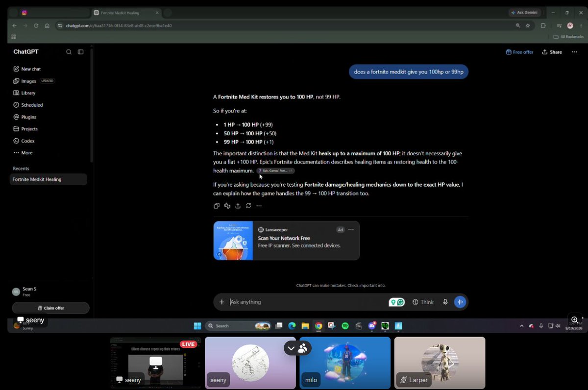Open File Explorer from the taskbar
Image resolution: width=588 pixels, height=390 pixels.
[305, 326]
